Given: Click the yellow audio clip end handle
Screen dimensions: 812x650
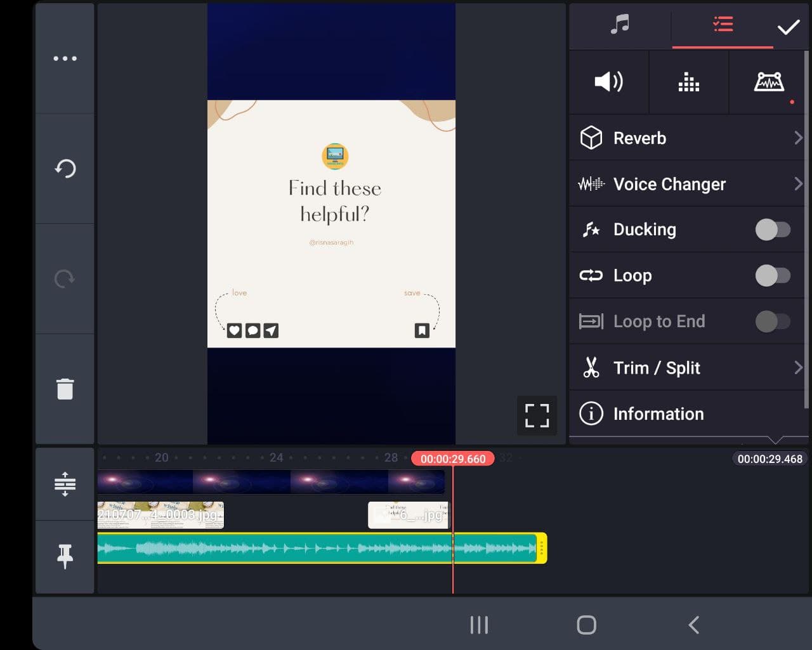Looking at the screenshot, I should tap(542, 549).
